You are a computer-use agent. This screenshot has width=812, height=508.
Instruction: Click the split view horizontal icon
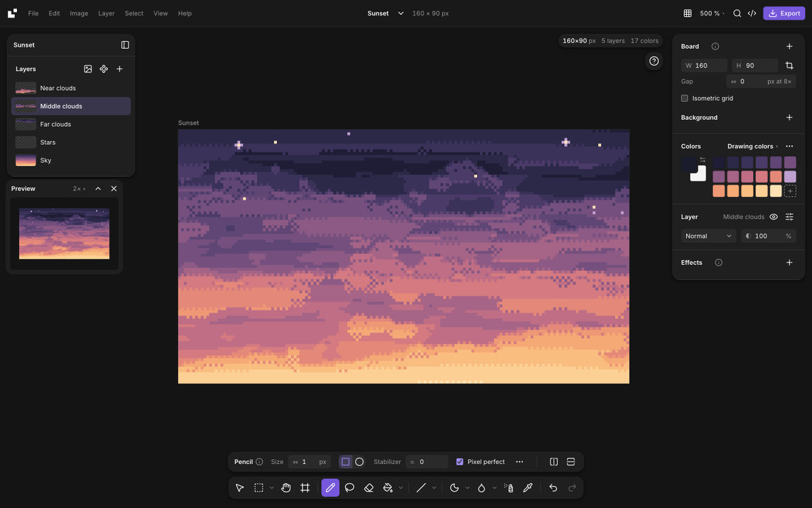click(571, 462)
